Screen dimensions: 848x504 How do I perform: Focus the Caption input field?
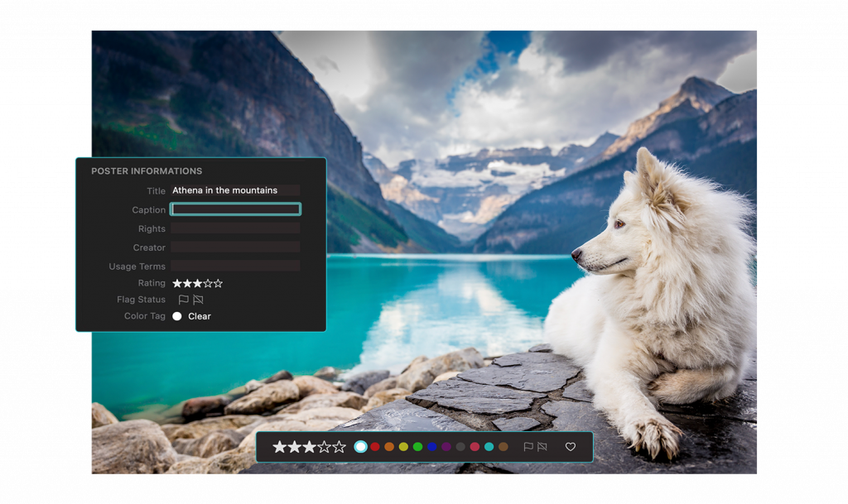click(235, 209)
